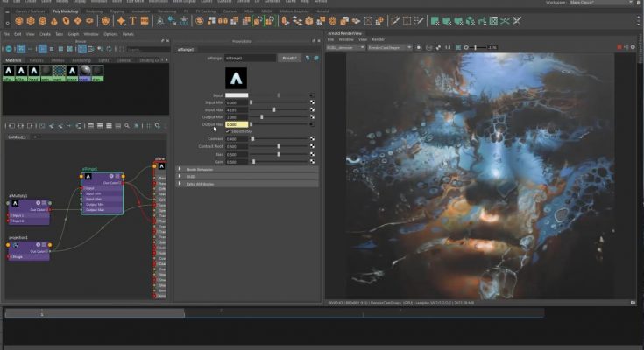Click the four-point star super shapes icon
Screen dimensions: 644x350
pos(121,20)
